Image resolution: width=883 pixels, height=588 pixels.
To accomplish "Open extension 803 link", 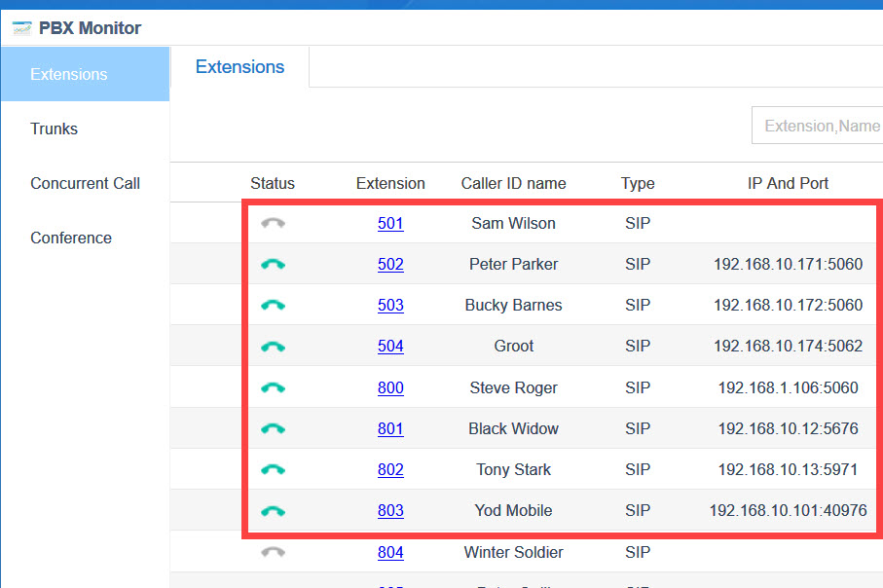I will 390,511.
